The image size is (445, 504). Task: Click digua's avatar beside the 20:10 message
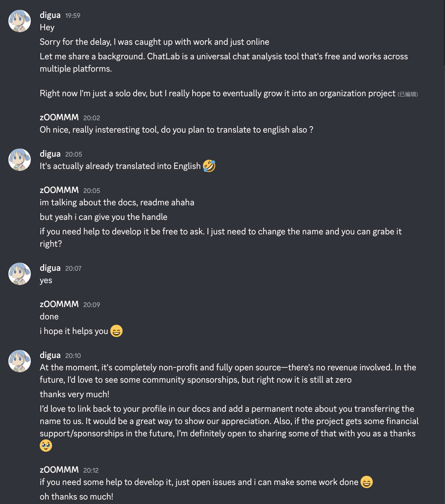[x=20, y=361]
